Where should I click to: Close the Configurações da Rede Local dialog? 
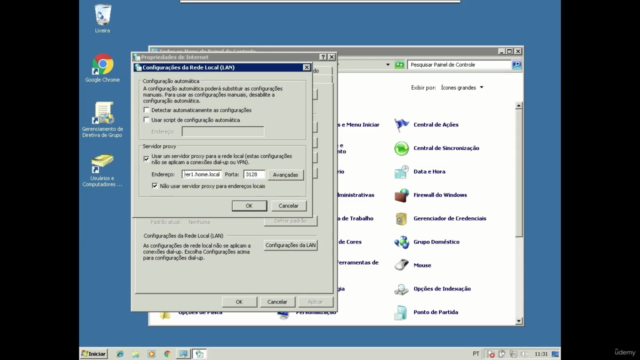(306, 67)
